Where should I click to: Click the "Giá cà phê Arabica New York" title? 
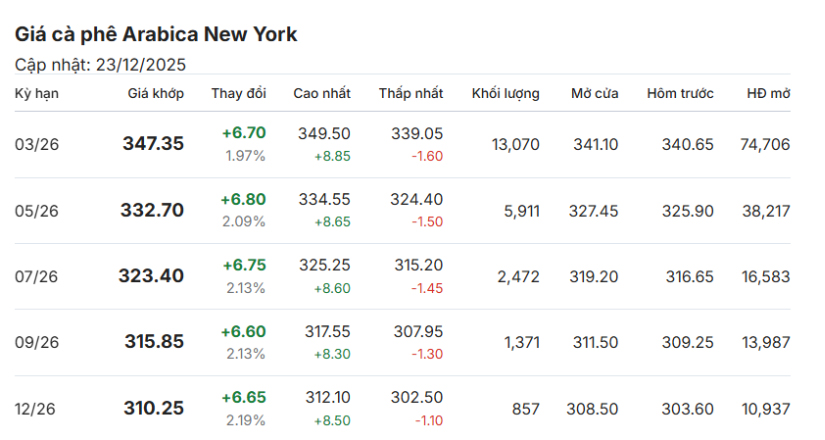pyautogui.click(x=156, y=34)
